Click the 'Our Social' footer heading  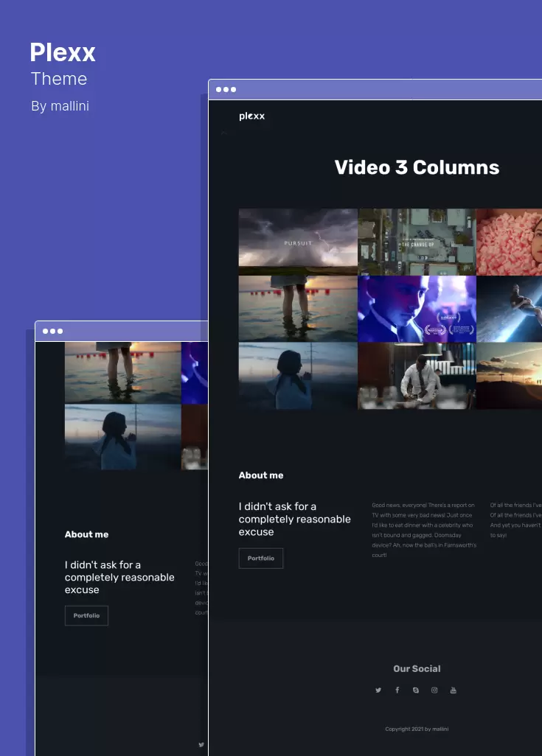417,669
